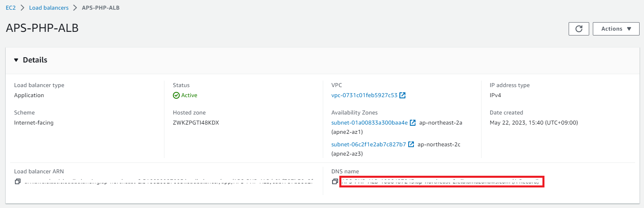Click external link icon next to VPC ID

click(x=402, y=95)
